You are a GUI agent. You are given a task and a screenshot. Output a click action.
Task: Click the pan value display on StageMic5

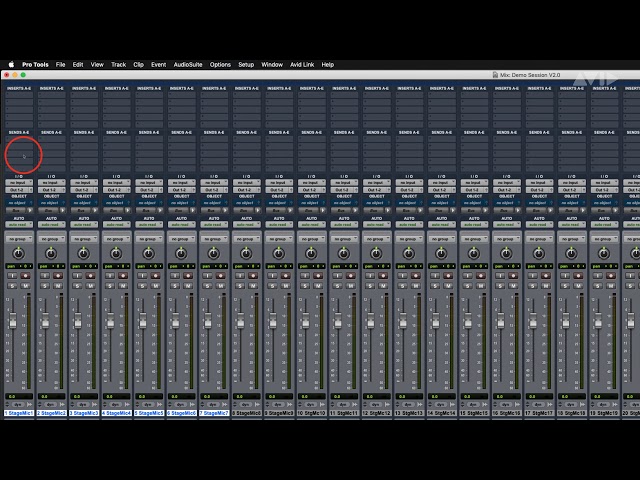[x=149, y=266]
